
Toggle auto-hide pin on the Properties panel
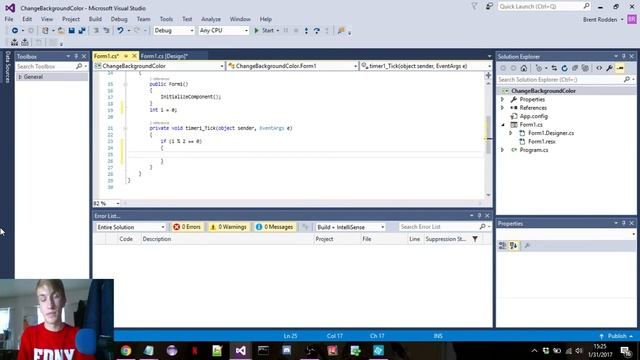(624, 223)
